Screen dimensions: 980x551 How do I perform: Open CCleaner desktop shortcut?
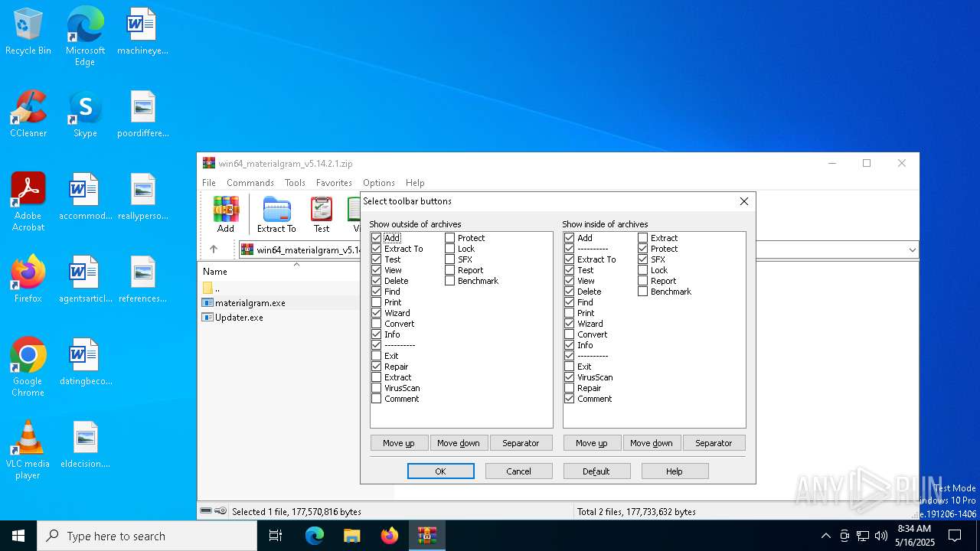[x=28, y=114]
